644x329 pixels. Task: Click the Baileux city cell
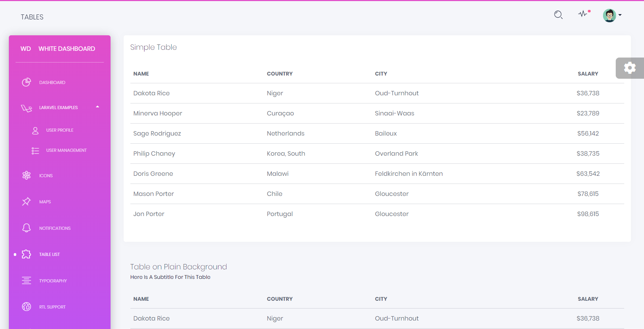pyautogui.click(x=386, y=133)
